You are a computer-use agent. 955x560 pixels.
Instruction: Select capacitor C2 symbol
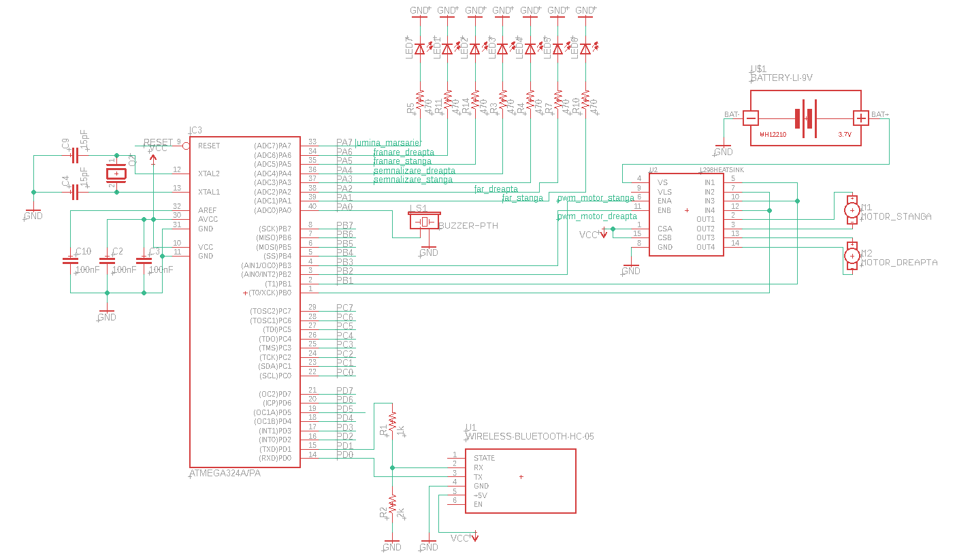coord(107,260)
